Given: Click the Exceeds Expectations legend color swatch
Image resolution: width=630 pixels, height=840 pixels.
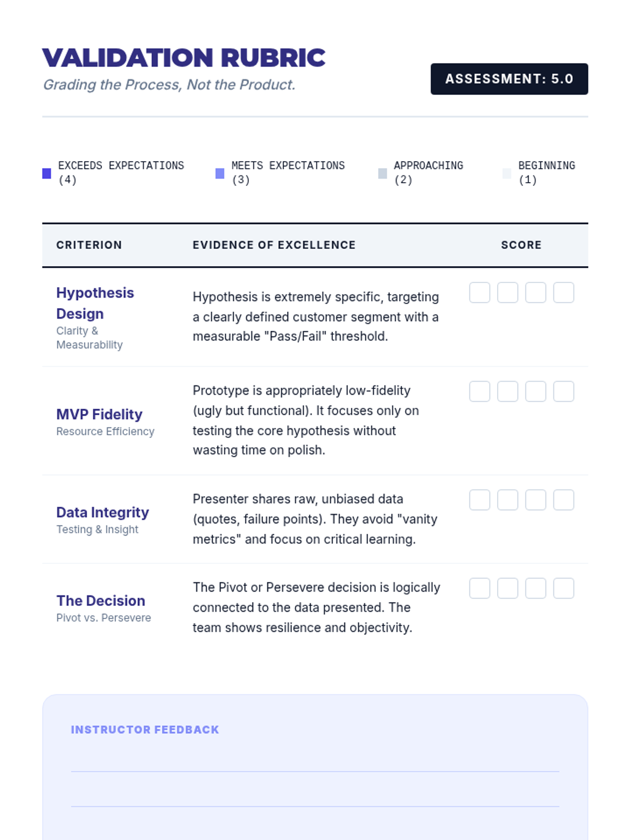Looking at the screenshot, I should (47, 173).
